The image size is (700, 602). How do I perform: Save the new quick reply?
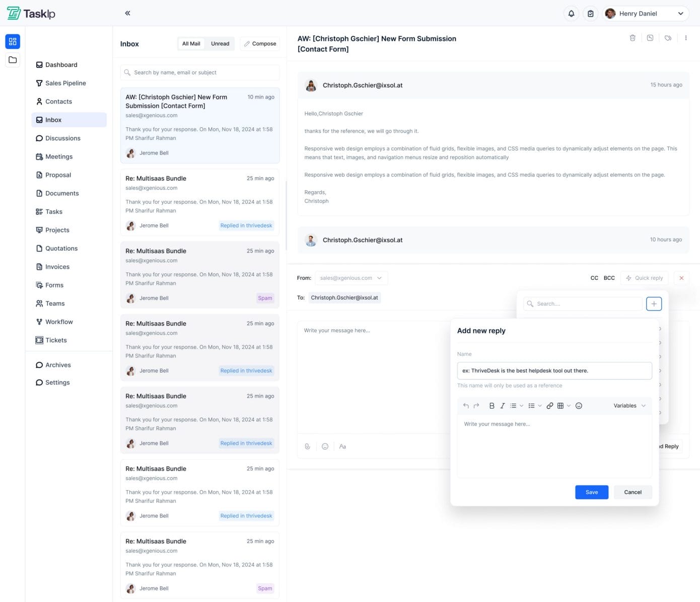tap(591, 492)
